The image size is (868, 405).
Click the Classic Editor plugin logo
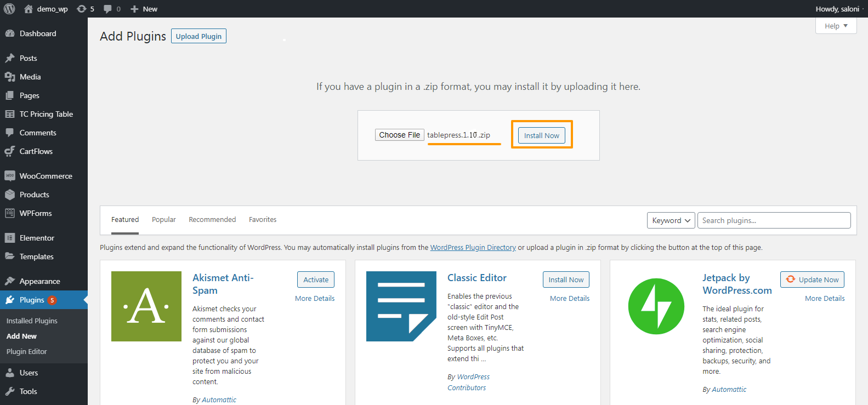(401, 306)
